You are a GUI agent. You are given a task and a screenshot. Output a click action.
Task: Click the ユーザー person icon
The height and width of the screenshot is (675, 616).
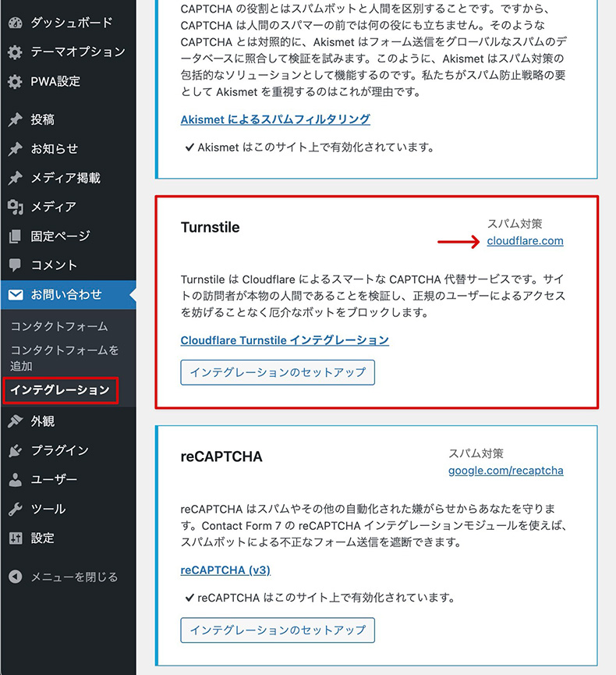pos(15,480)
